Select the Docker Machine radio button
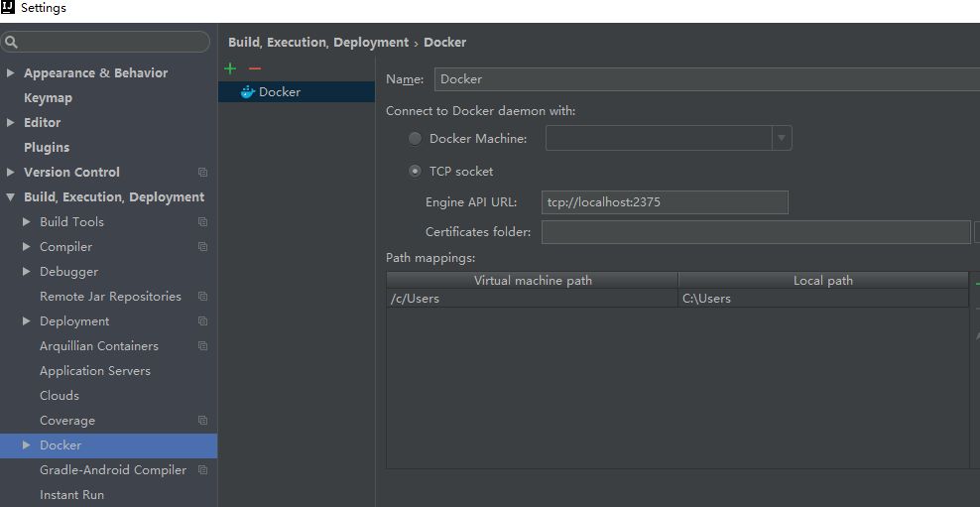980x507 pixels. click(x=415, y=139)
